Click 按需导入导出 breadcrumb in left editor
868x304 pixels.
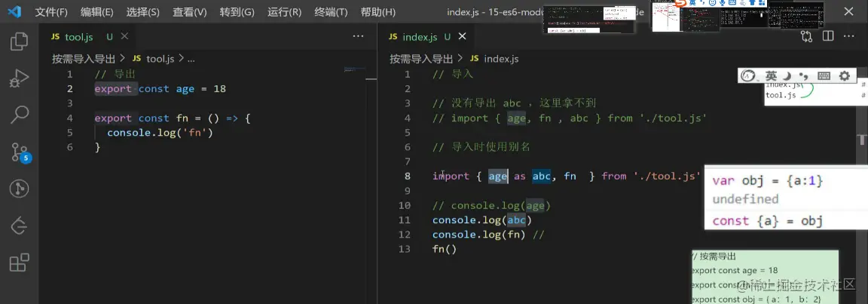click(84, 59)
